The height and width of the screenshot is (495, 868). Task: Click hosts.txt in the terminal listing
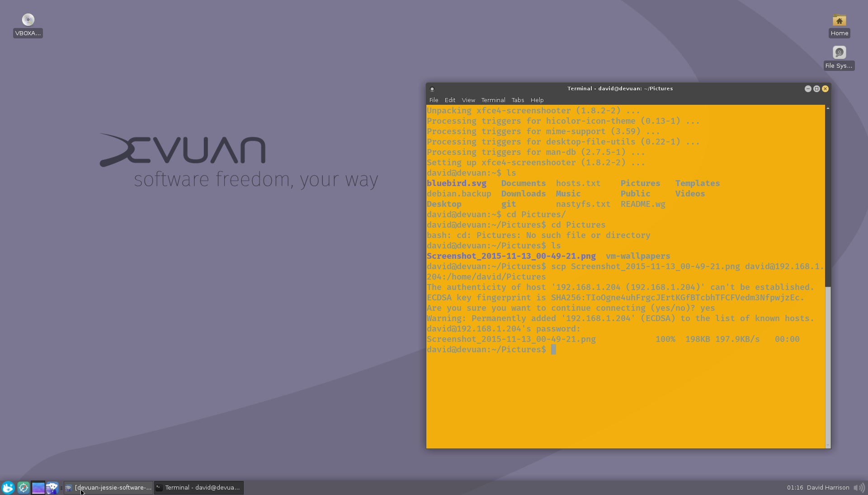click(578, 183)
